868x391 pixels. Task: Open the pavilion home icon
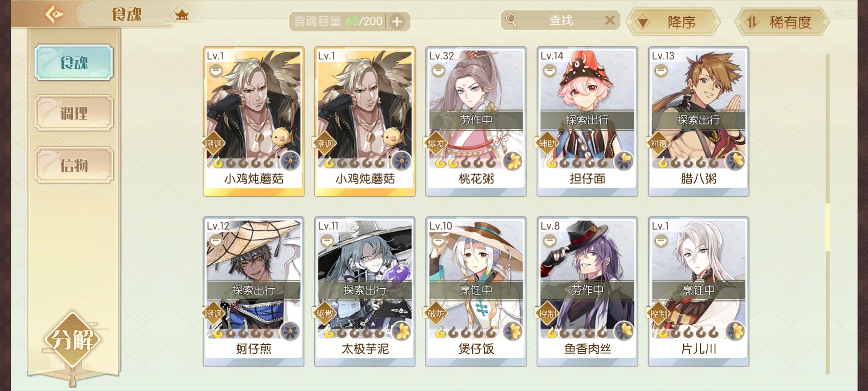[182, 15]
